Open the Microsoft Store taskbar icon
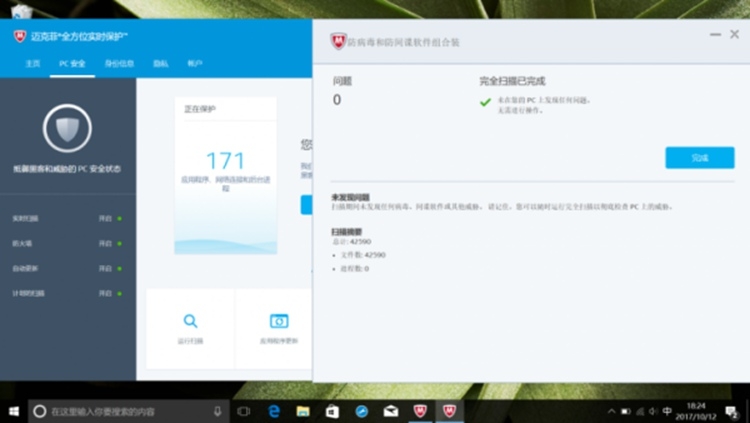The height and width of the screenshot is (423, 750). 332,411
